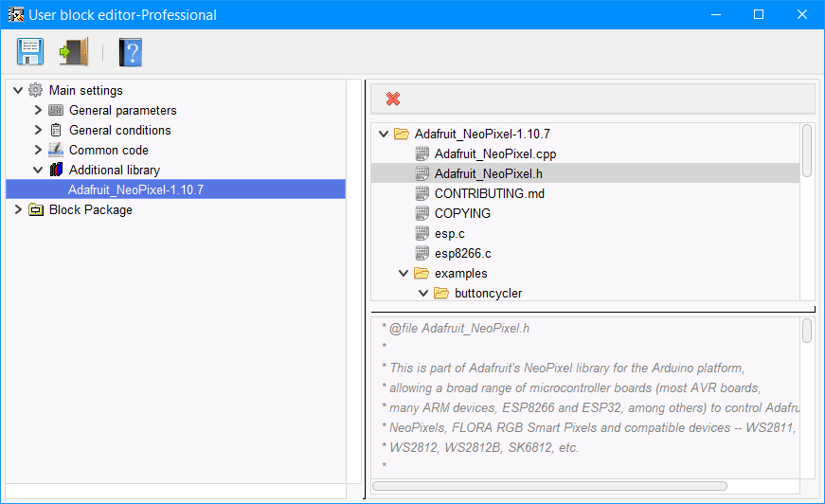Click the file icon beside Adafruit_NeoPixel.h
Viewport: 825px width, 504px height.
[x=421, y=173]
